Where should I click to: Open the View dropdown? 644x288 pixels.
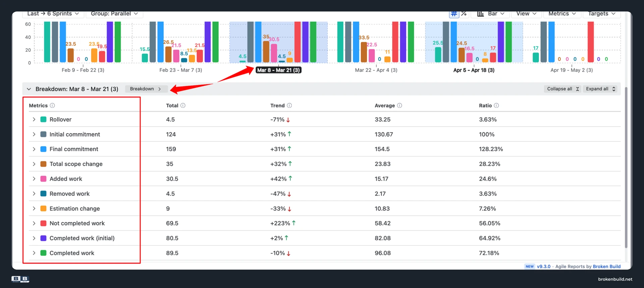[x=526, y=14]
